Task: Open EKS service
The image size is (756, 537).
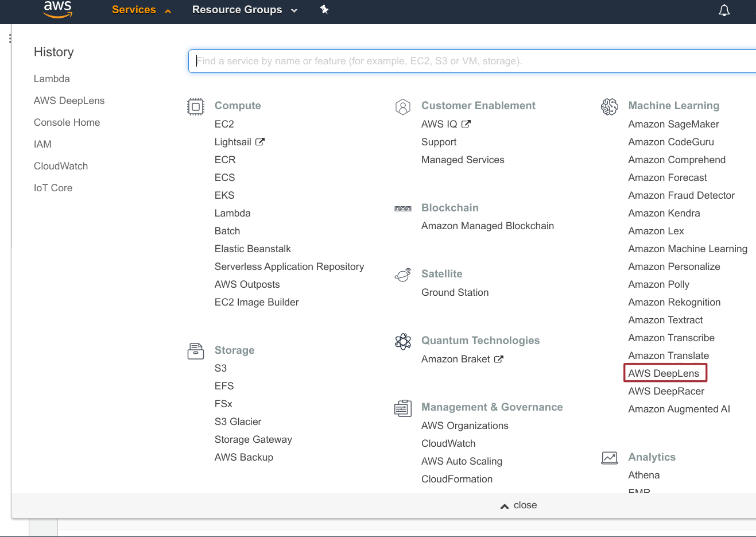Action: [224, 195]
